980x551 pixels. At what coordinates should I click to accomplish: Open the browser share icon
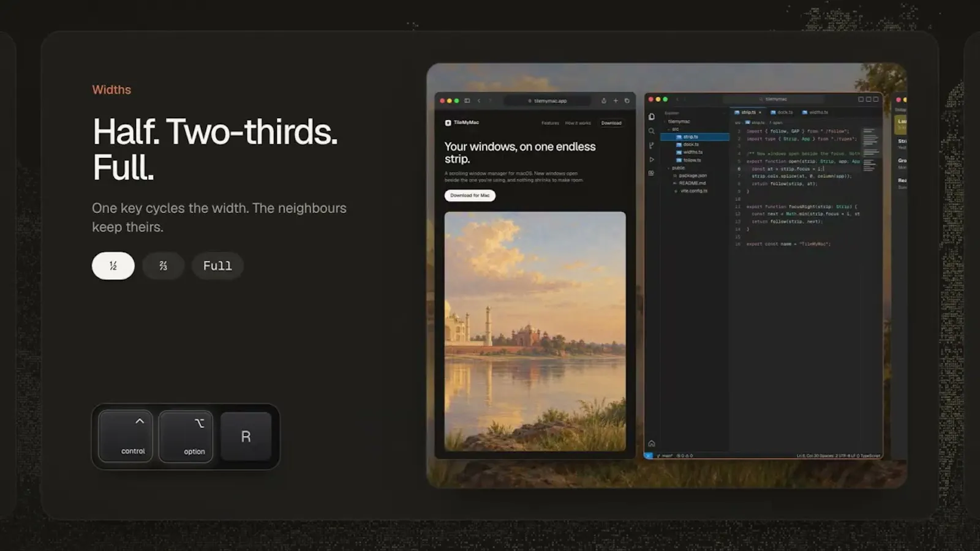603,100
